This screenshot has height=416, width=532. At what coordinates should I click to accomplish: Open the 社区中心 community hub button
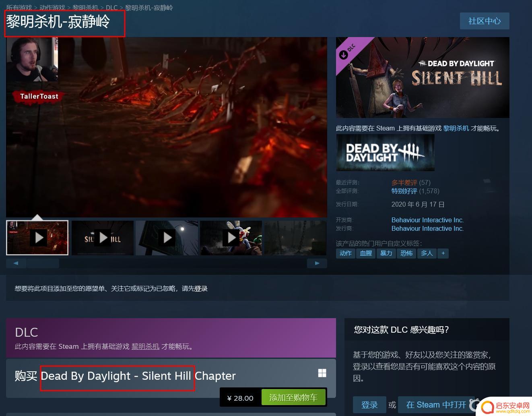[485, 21]
